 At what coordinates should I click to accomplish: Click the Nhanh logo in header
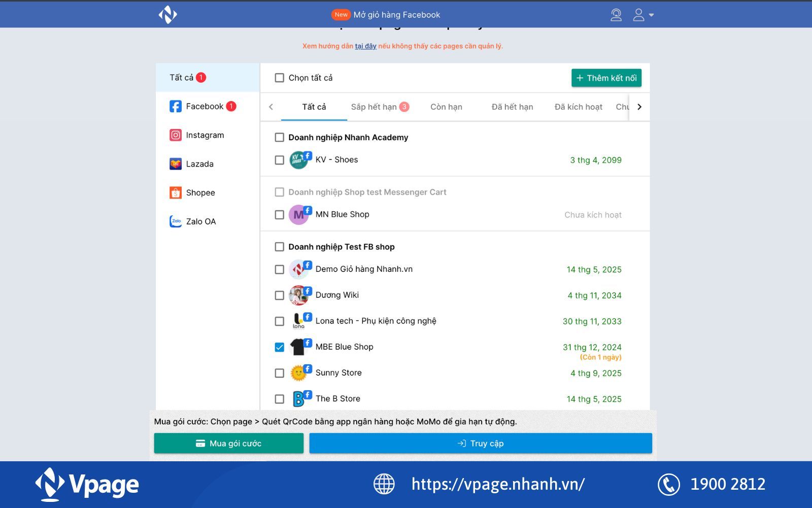[167, 14]
